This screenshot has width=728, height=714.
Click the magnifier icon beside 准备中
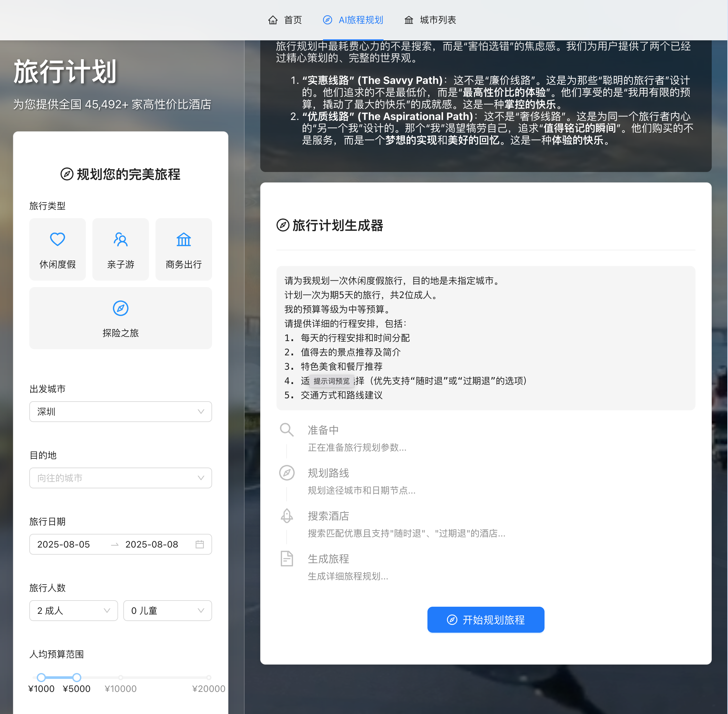(x=287, y=430)
